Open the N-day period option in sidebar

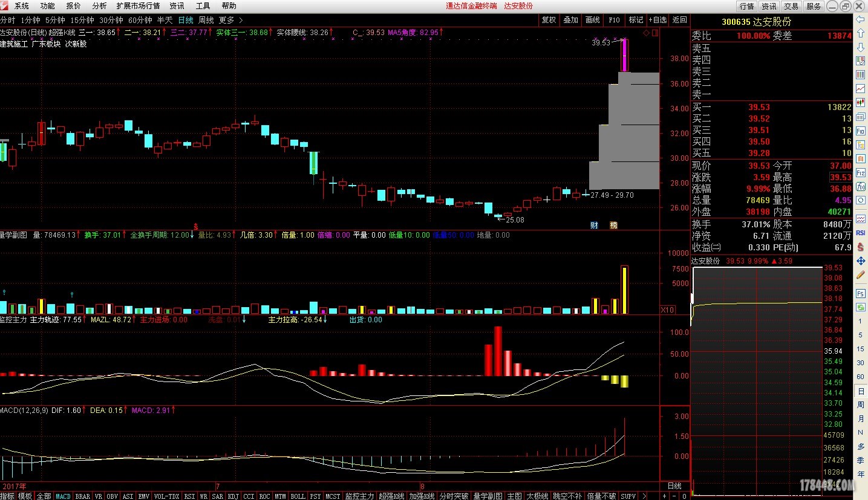(860, 432)
